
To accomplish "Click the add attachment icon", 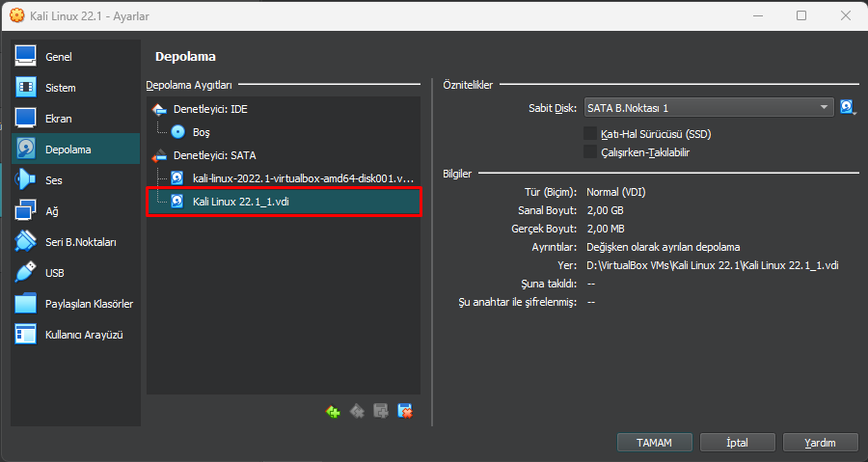I will tap(381, 411).
